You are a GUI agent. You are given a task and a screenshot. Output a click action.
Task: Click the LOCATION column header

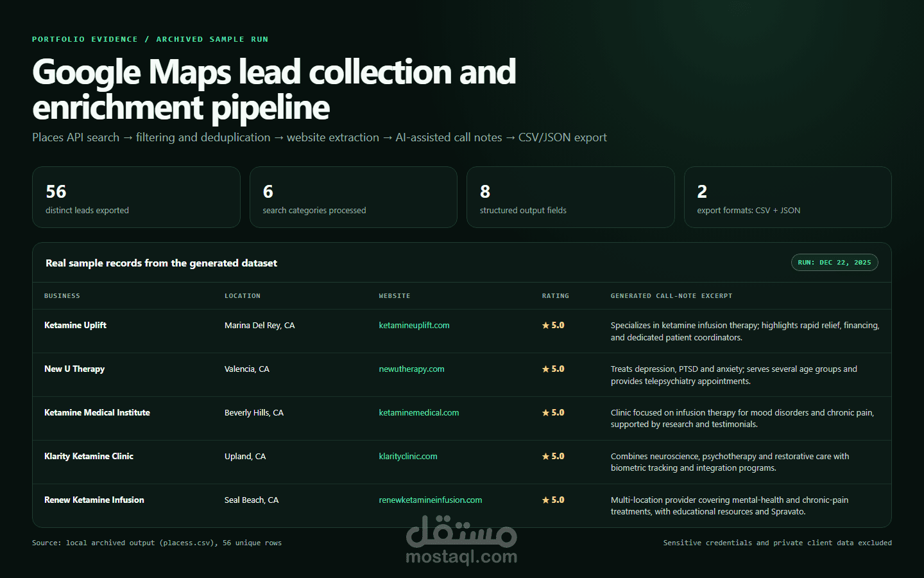(x=243, y=296)
